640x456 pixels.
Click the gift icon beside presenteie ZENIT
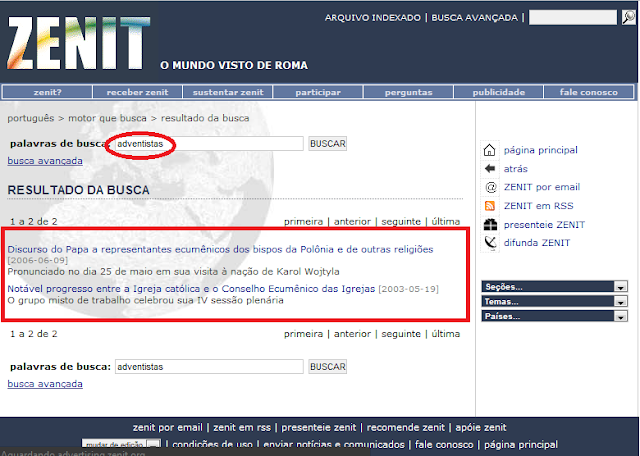[490, 225]
